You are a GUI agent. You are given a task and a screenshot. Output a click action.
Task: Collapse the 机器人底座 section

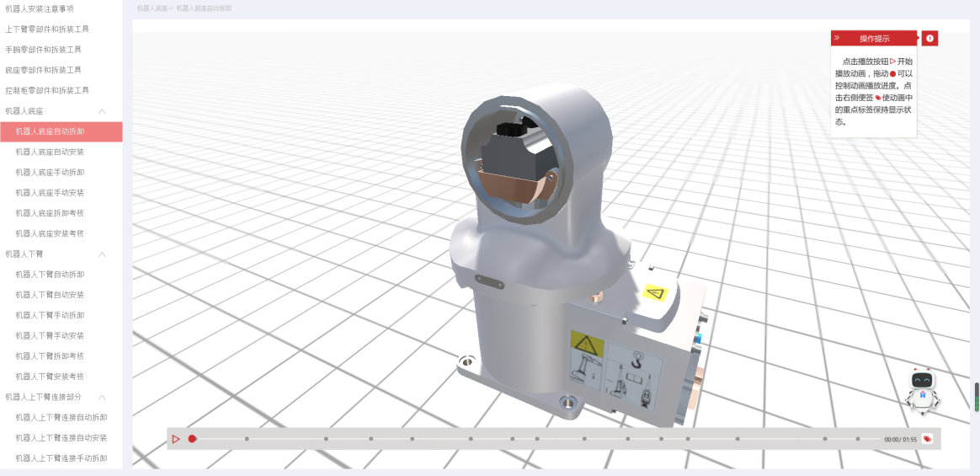click(x=102, y=111)
